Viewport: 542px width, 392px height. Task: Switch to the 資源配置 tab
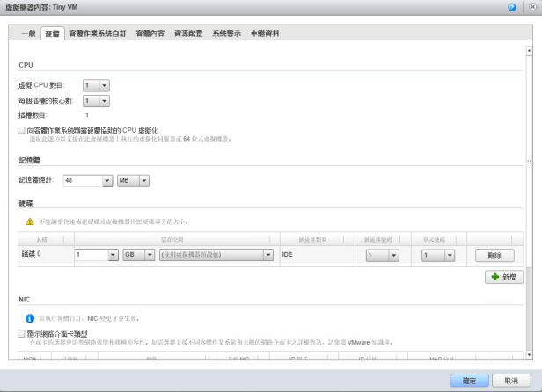188,33
